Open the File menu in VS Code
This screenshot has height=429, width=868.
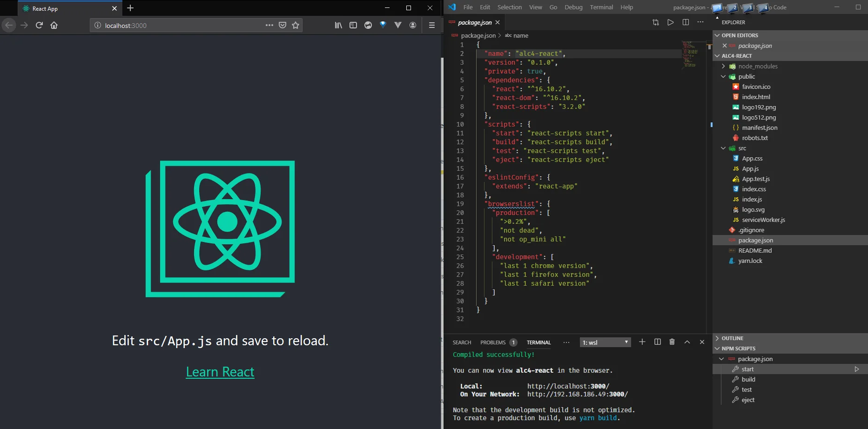pos(468,7)
